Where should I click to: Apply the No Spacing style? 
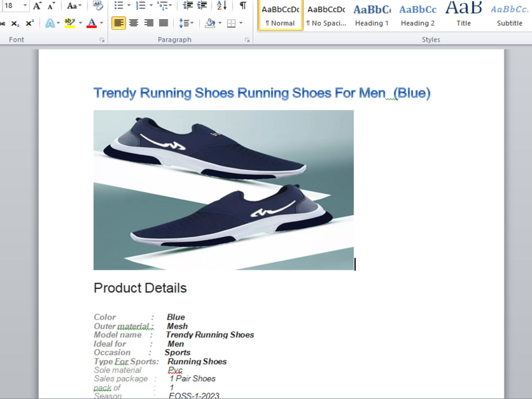click(x=326, y=15)
